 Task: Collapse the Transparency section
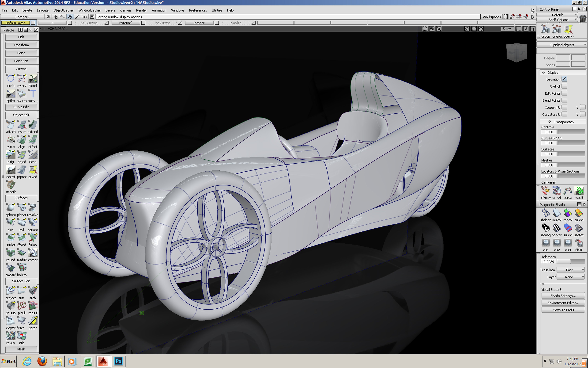(x=549, y=122)
